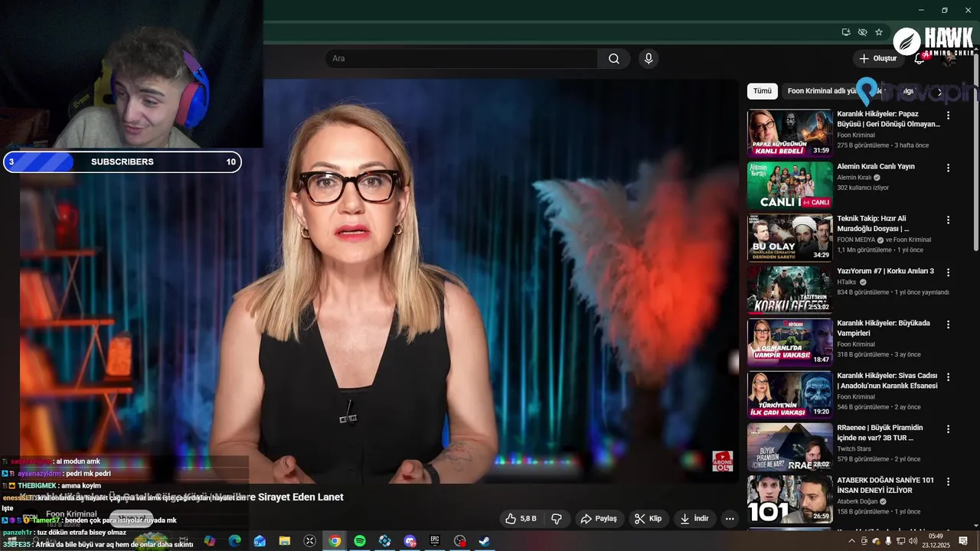Download the video with İndir
Image resolution: width=980 pixels, height=551 pixels.
coord(694,519)
